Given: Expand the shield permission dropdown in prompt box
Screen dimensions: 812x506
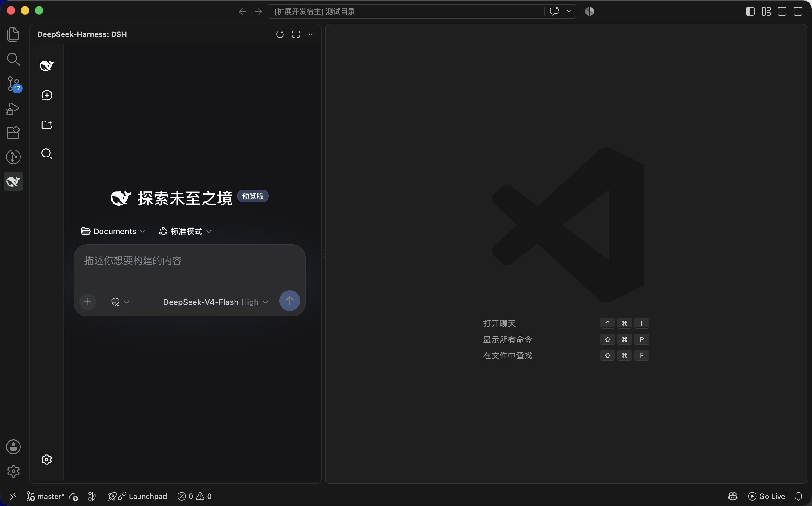Looking at the screenshot, I should pyautogui.click(x=120, y=302).
